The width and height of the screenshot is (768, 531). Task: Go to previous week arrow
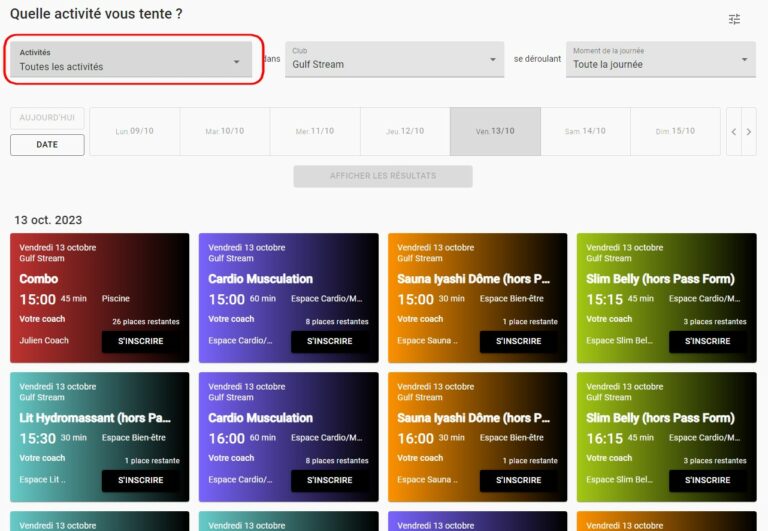(x=734, y=131)
